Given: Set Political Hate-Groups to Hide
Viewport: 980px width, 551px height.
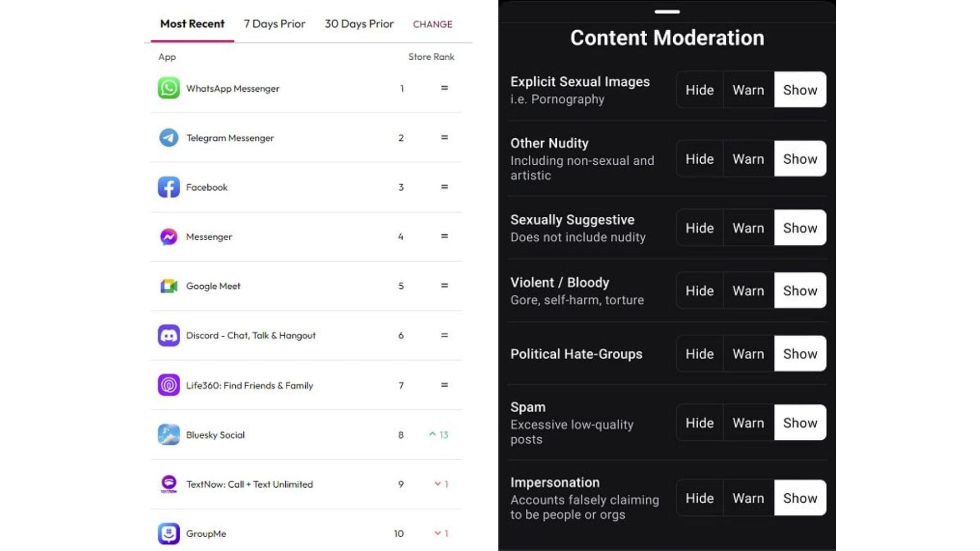Looking at the screenshot, I should click(699, 354).
